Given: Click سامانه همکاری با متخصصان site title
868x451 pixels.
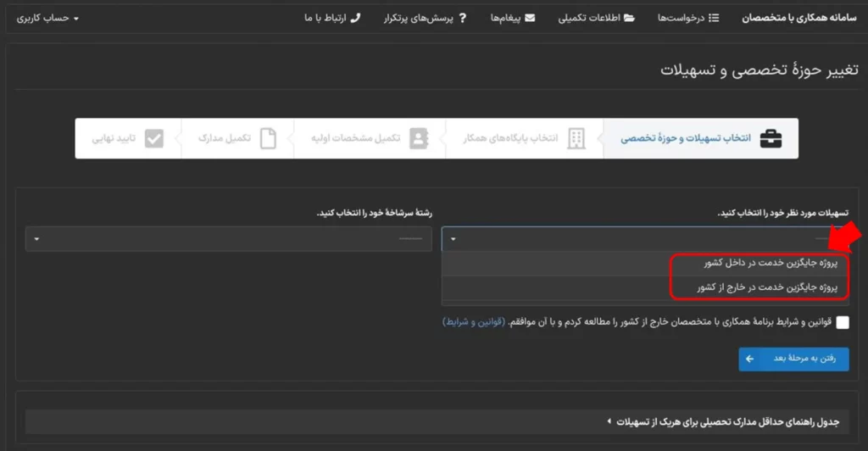Looking at the screenshot, I should (798, 18).
